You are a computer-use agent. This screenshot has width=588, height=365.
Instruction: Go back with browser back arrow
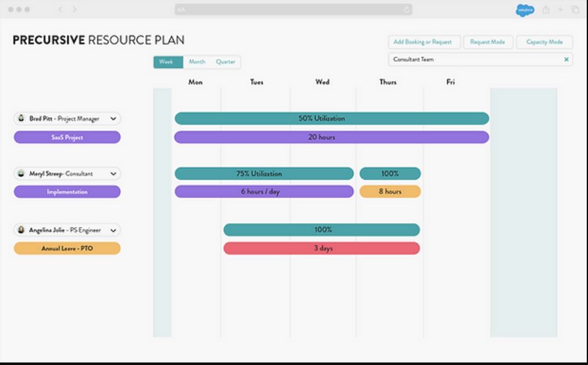60,9
